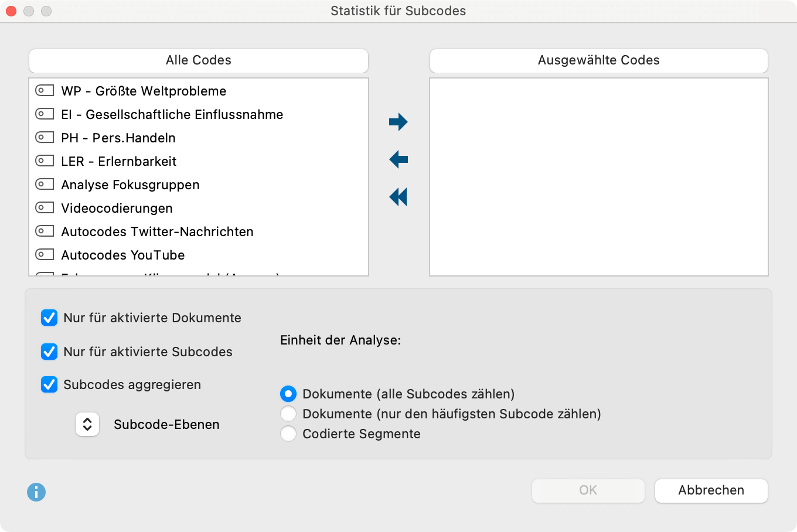
Task: Click the code icon next to LER - Erlernbarkeit
Action: (x=45, y=161)
